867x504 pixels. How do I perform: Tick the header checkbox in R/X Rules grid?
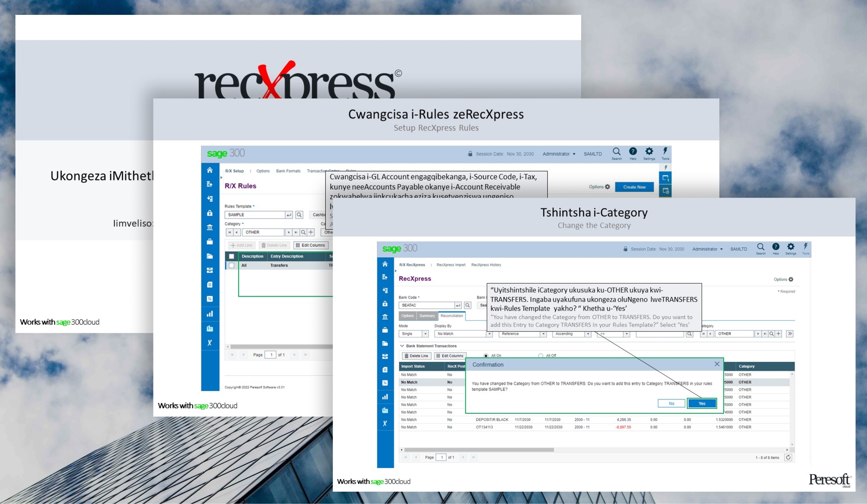(231, 256)
